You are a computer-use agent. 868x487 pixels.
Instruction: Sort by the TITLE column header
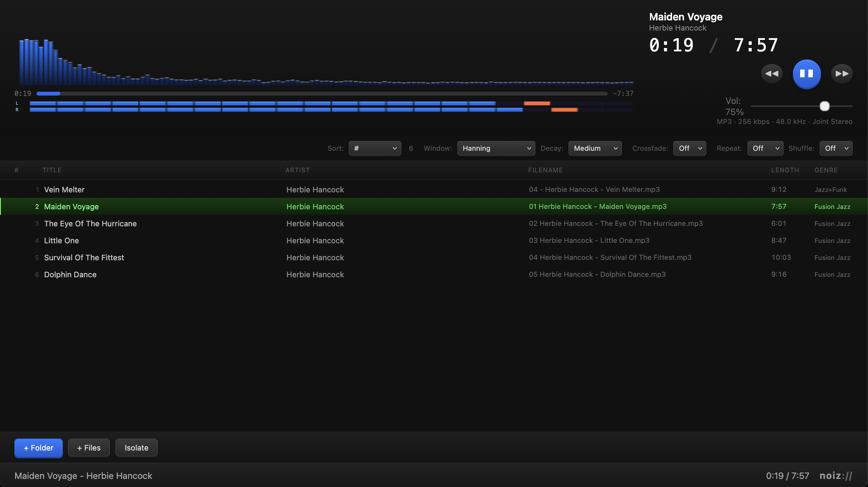(x=52, y=170)
